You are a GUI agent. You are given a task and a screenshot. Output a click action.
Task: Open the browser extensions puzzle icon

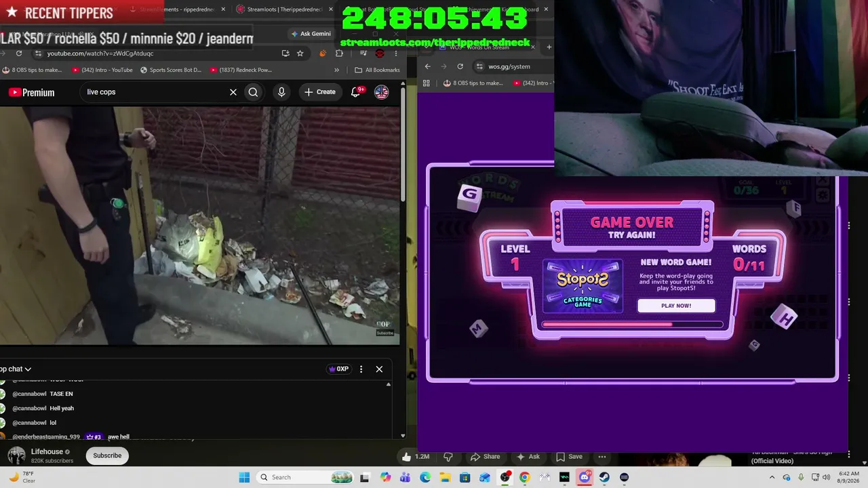pyautogui.click(x=340, y=54)
